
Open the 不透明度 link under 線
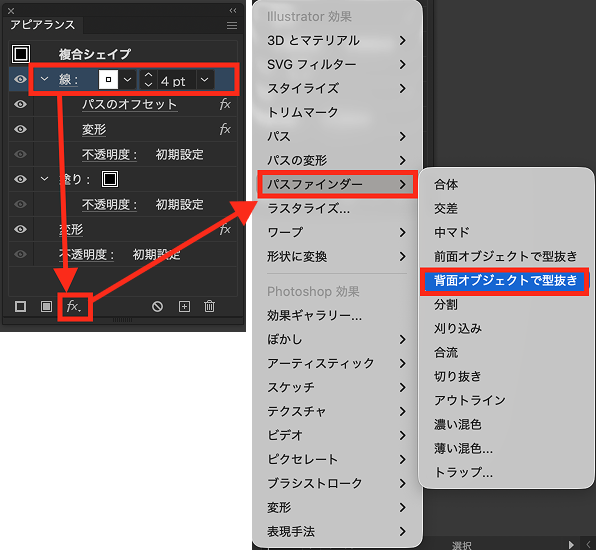click(109, 154)
